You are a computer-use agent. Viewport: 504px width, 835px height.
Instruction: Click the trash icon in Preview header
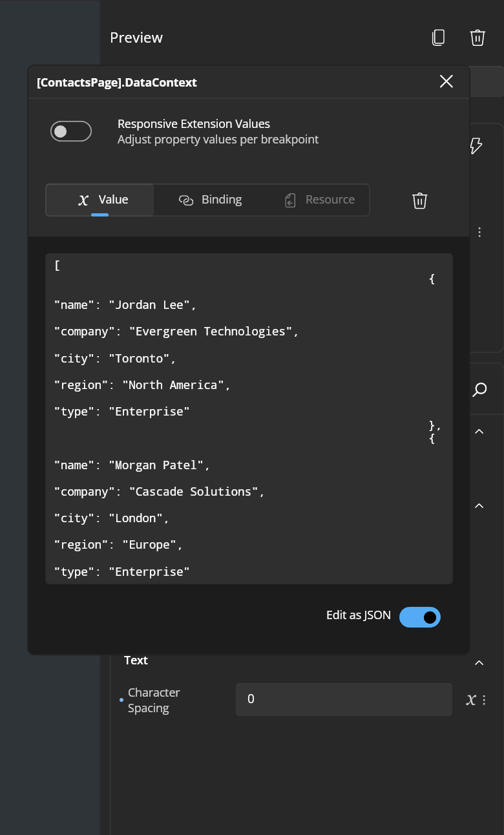tap(478, 37)
